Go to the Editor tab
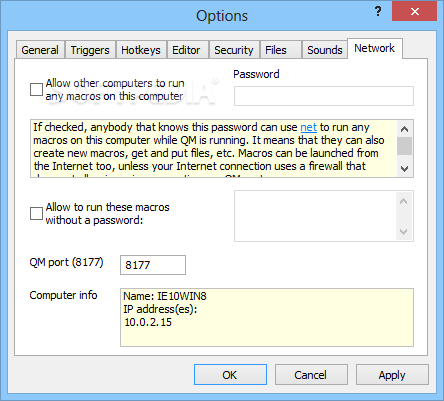Screen dimensions: 444x401 coord(186,50)
